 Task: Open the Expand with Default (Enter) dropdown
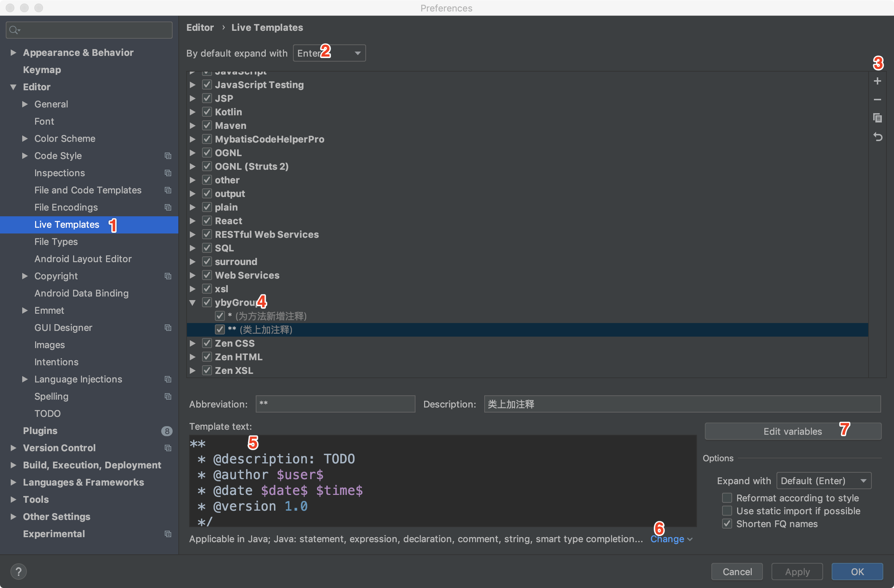(823, 481)
